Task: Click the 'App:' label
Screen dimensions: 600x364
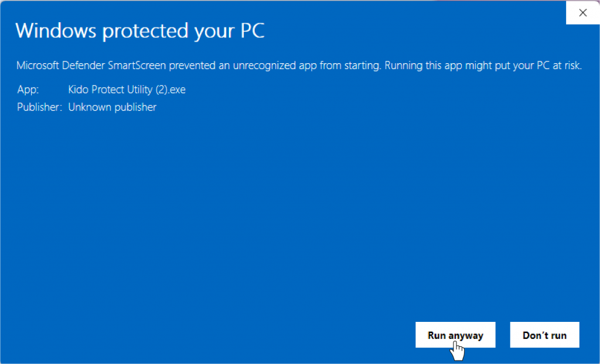Action: click(28, 90)
